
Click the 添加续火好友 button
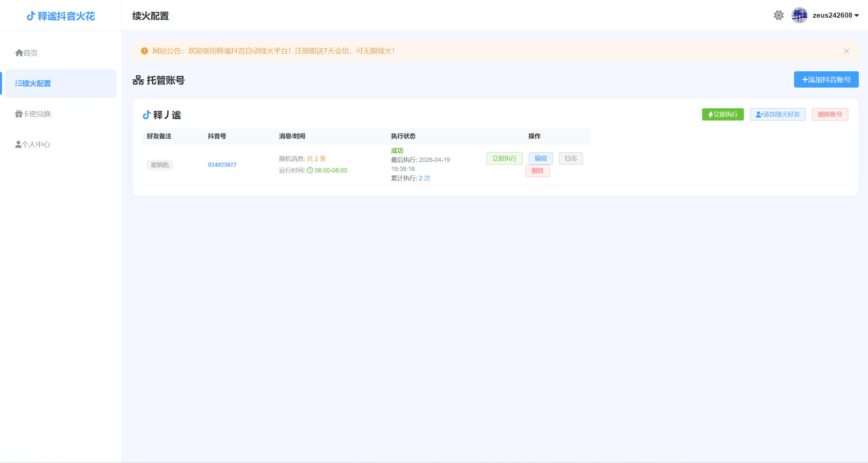777,114
